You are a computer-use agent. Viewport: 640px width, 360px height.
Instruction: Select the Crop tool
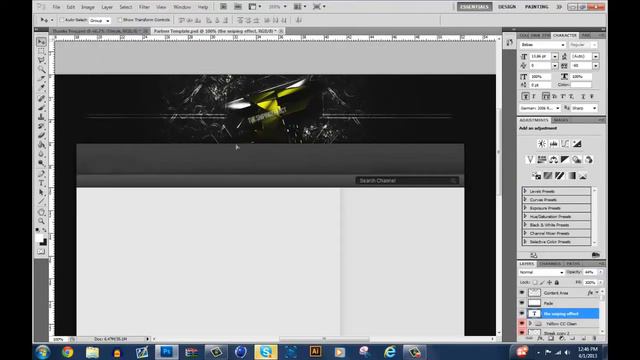point(41,79)
